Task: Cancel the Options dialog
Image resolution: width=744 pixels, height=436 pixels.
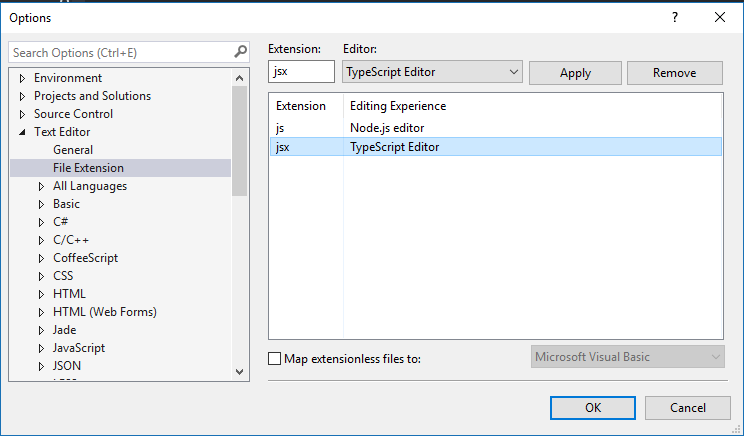Action: click(687, 407)
